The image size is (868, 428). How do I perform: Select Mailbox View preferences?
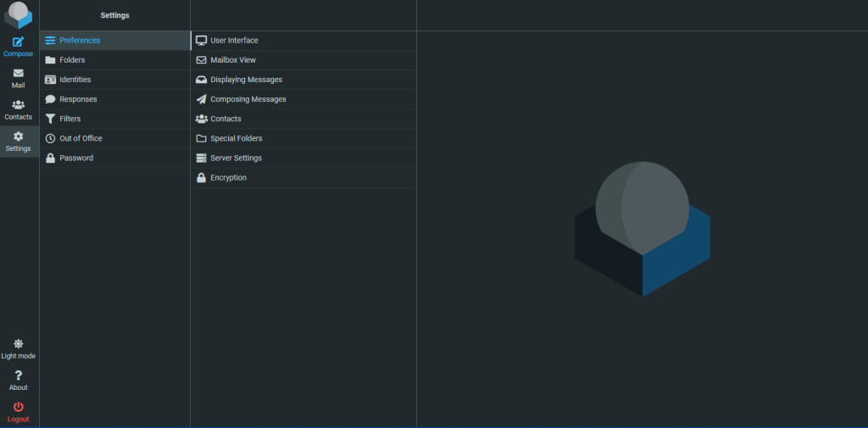tap(233, 60)
